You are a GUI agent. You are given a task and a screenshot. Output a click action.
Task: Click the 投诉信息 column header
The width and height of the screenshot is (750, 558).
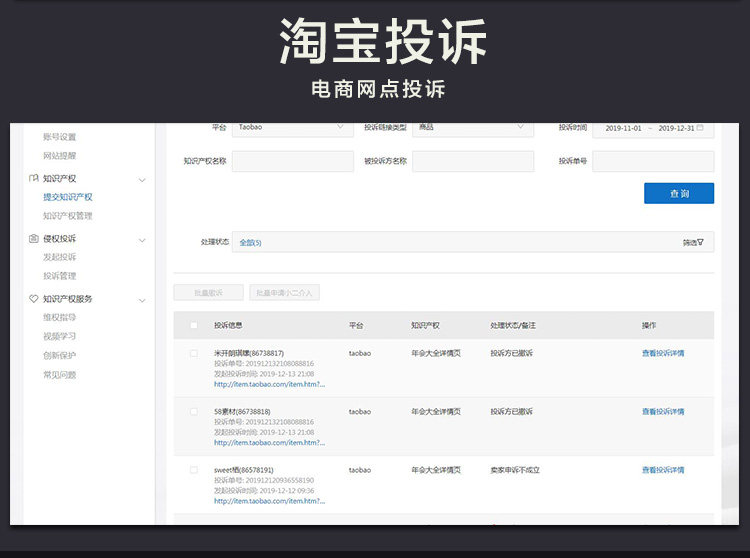click(228, 325)
